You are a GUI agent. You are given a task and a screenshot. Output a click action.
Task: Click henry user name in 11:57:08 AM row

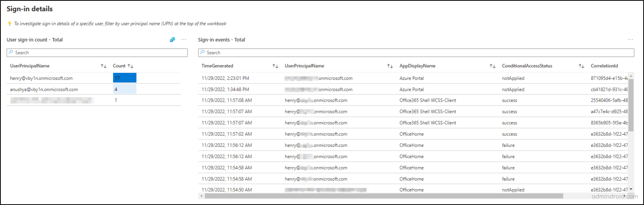click(316, 100)
